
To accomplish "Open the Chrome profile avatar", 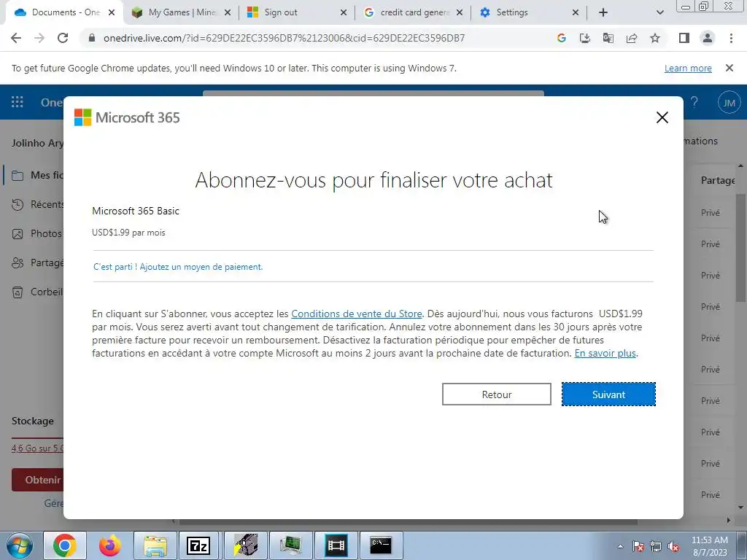I will (x=708, y=38).
